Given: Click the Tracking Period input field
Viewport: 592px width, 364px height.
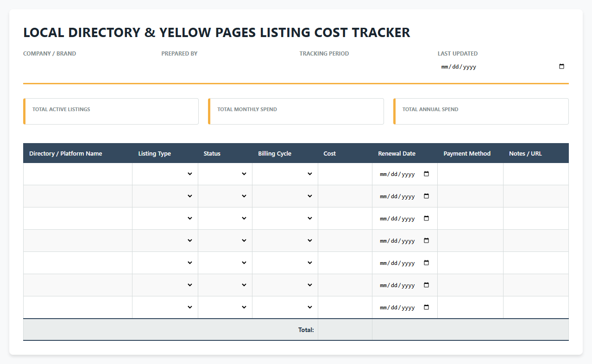Looking at the screenshot, I should click(x=365, y=67).
